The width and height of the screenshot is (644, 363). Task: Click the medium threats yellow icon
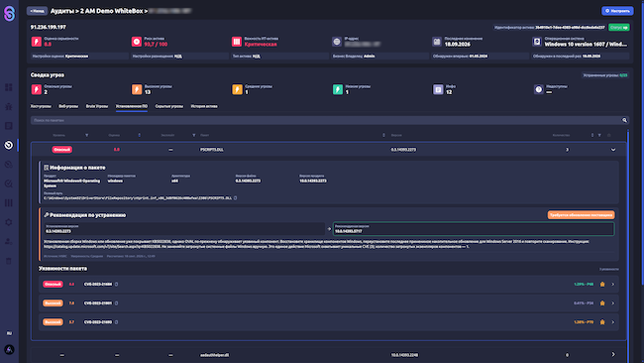pyautogui.click(x=237, y=89)
